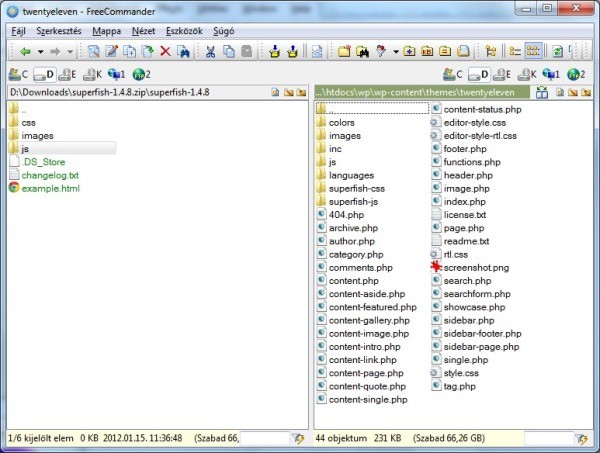Click the View file magnifier icon

pyautogui.click(x=93, y=51)
